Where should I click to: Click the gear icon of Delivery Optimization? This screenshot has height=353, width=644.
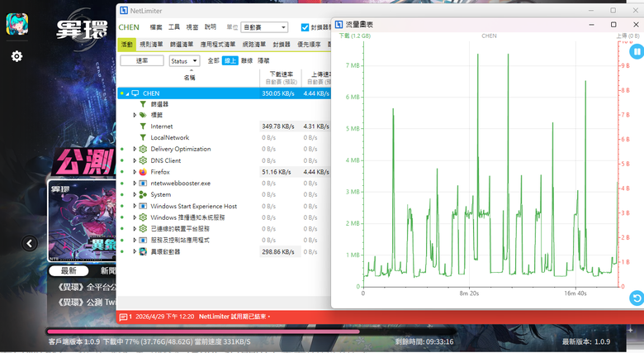coord(143,149)
